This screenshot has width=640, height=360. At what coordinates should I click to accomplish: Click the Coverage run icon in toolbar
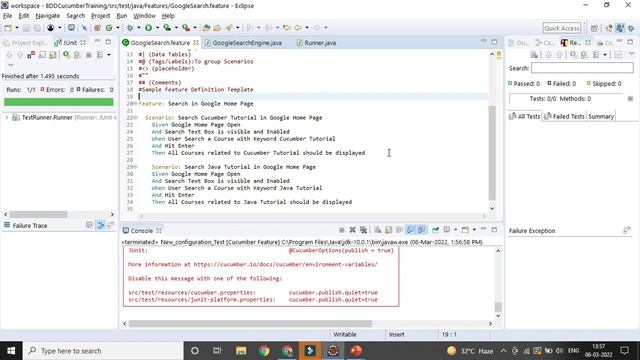167,28
